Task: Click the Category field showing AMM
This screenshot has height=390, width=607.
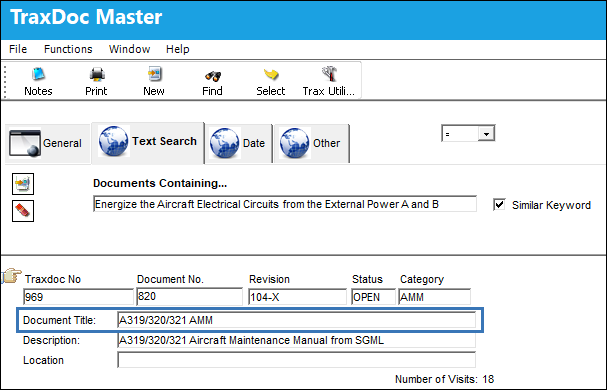Action: pyautogui.click(x=434, y=297)
